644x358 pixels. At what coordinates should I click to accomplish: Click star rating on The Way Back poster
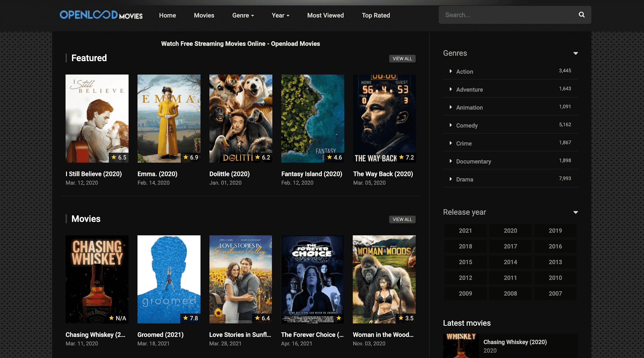406,157
